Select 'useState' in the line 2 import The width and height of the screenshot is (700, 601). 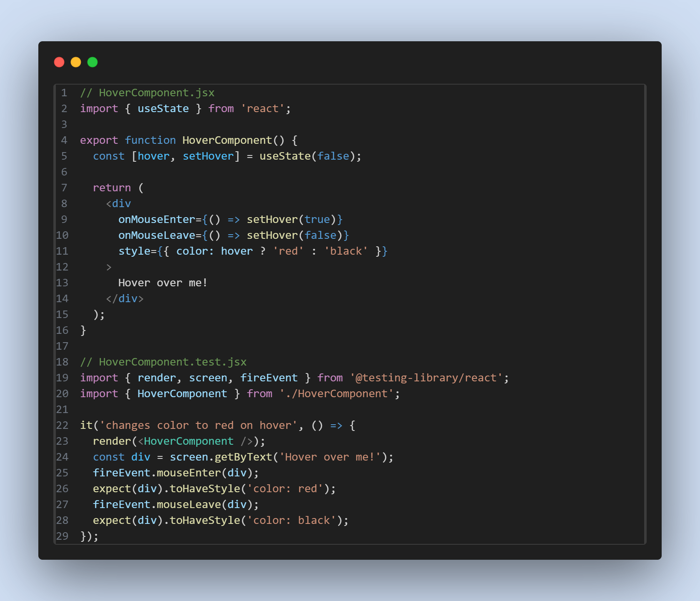coord(163,108)
